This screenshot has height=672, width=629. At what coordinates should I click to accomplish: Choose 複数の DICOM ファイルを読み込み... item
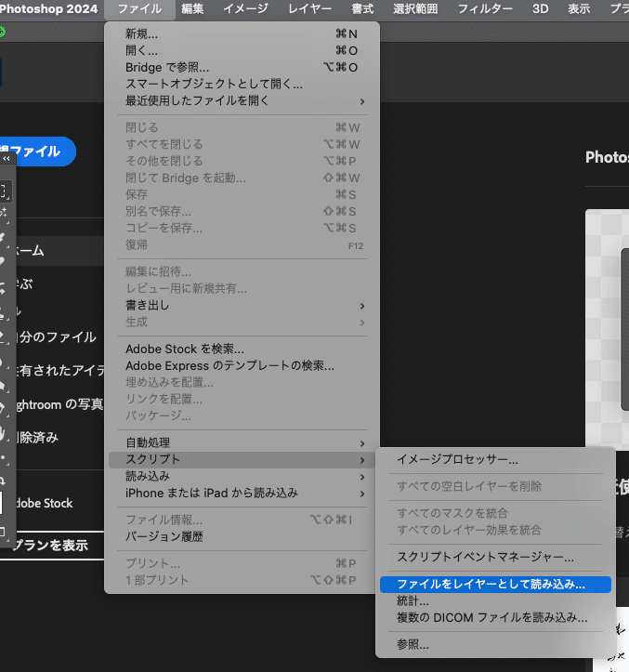point(495,617)
